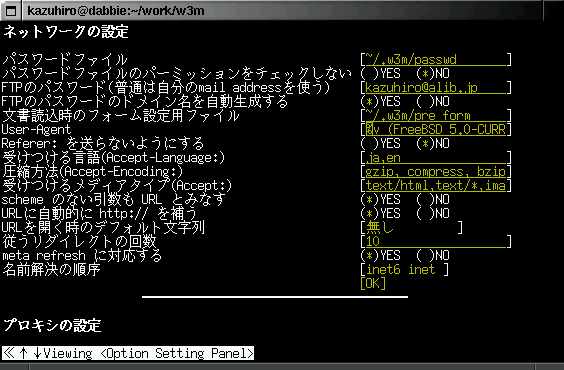This screenshot has width=564, height=370.
Task: Click the FTP password kazuhiro@alib.jp field
Action: (436, 87)
